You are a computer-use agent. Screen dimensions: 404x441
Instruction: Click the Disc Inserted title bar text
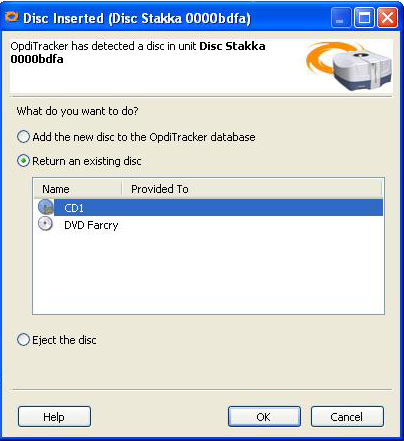(x=137, y=18)
